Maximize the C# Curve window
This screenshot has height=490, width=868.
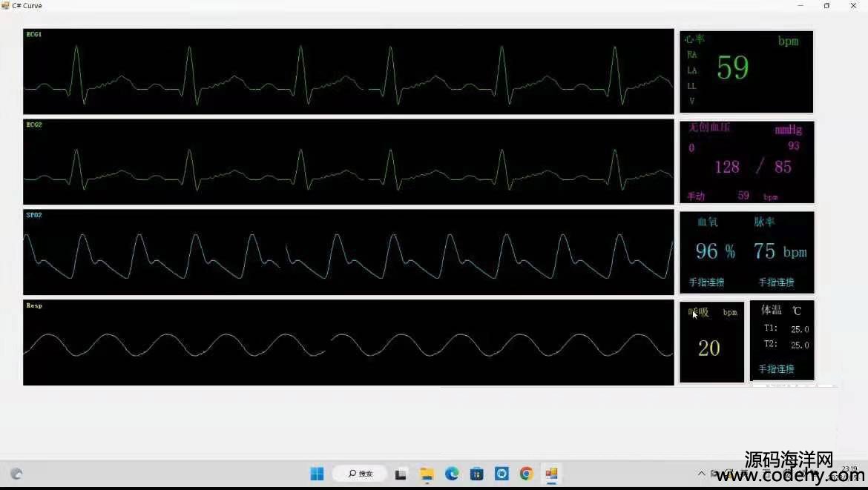tap(826, 5)
